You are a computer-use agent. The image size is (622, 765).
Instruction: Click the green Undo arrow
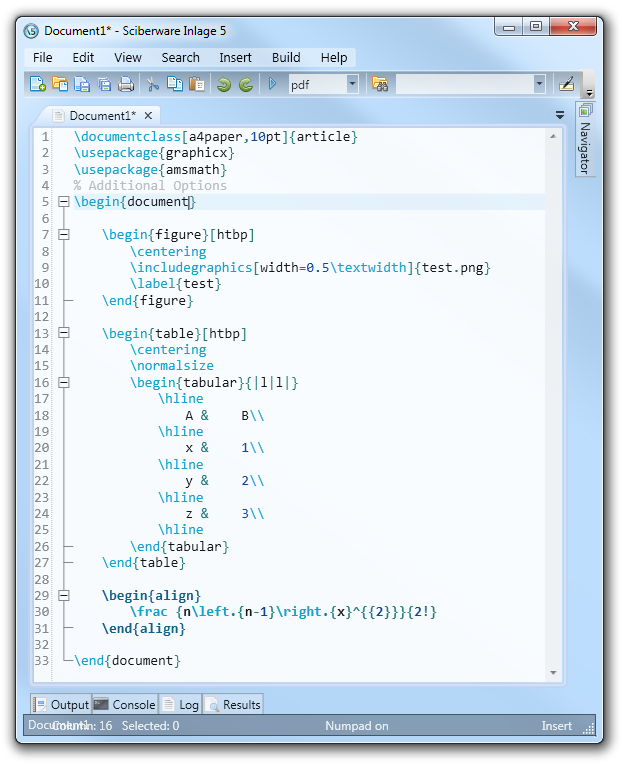[224, 84]
